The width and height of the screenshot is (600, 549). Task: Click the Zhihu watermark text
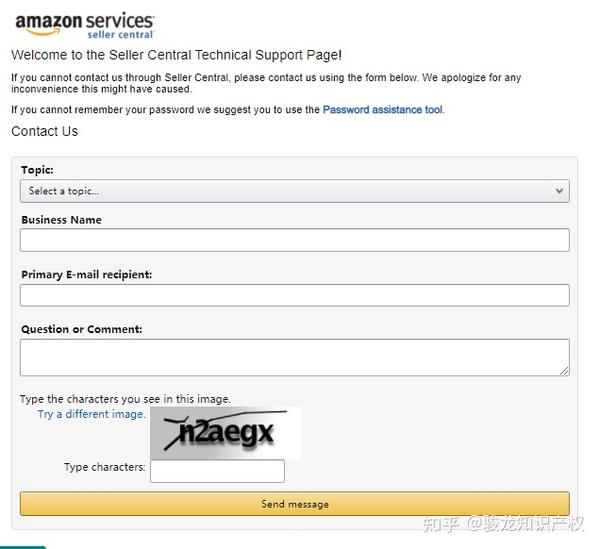(x=503, y=524)
